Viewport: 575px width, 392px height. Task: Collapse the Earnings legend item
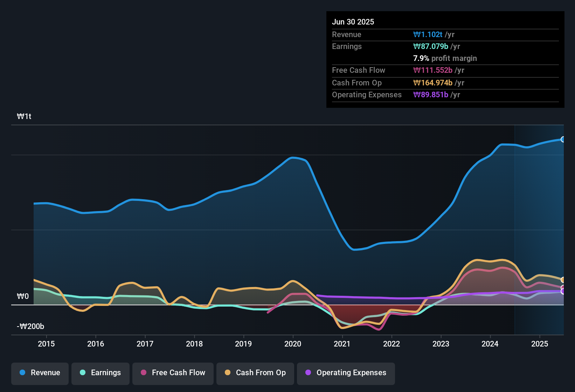point(101,373)
